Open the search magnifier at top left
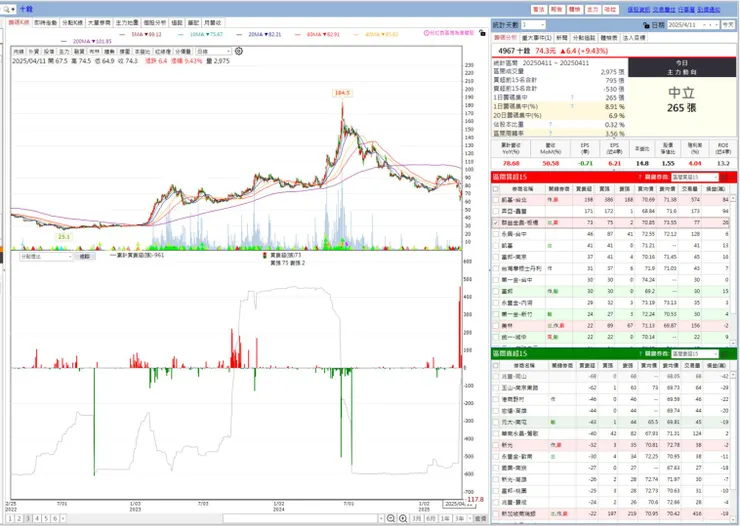 click(x=6, y=9)
